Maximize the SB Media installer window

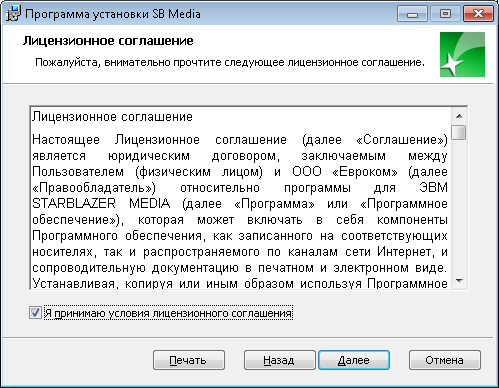(x=445, y=14)
